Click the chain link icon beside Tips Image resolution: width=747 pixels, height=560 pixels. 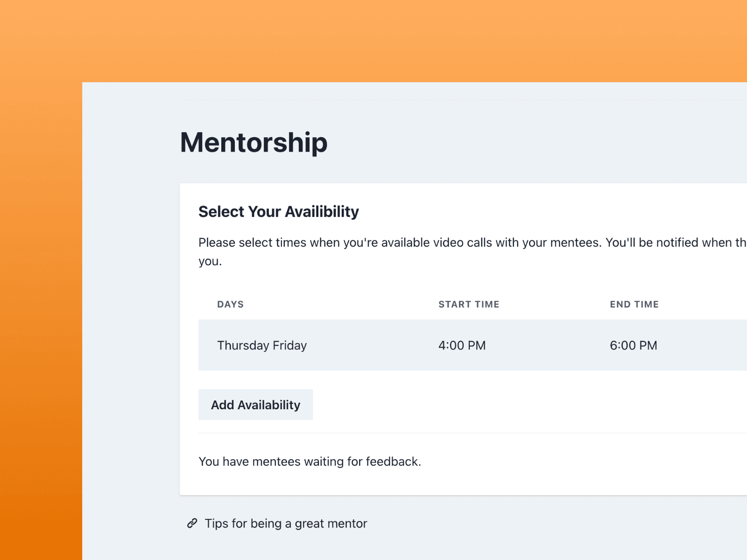tap(192, 523)
